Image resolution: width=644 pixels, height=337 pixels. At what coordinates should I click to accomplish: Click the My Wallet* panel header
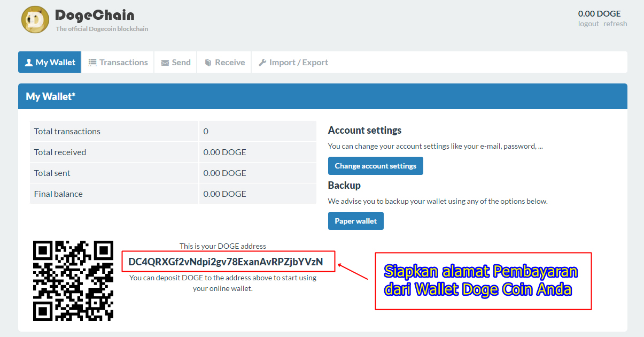pos(323,96)
